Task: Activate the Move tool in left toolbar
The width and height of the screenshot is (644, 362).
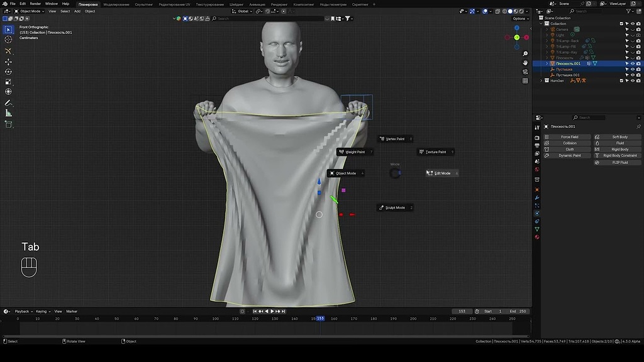Action: point(8,62)
